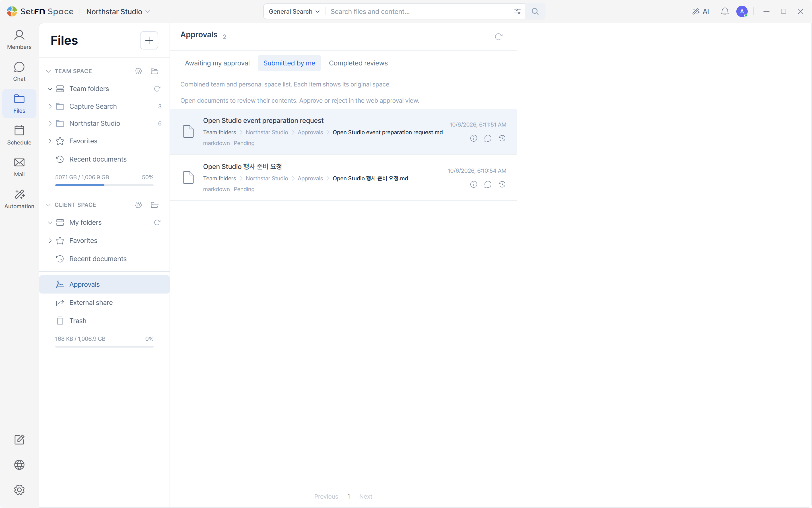This screenshot has width=812, height=508.
Task: Open the Mail section
Action: pos(19,167)
